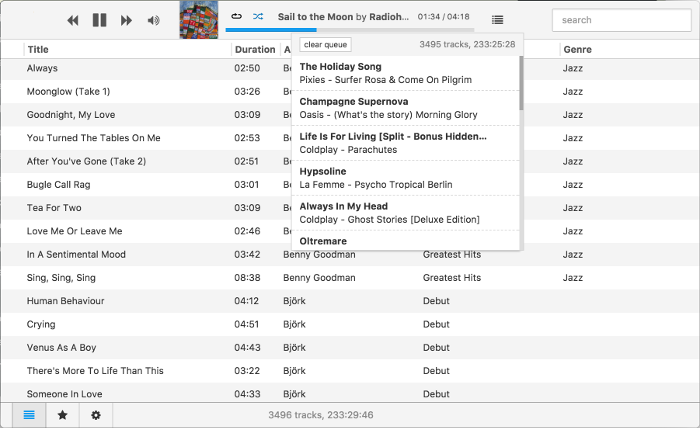Click the 01:34 / 04:18 elapsed time display
This screenshot has width=700, height=428.
(x=443, y=17)
